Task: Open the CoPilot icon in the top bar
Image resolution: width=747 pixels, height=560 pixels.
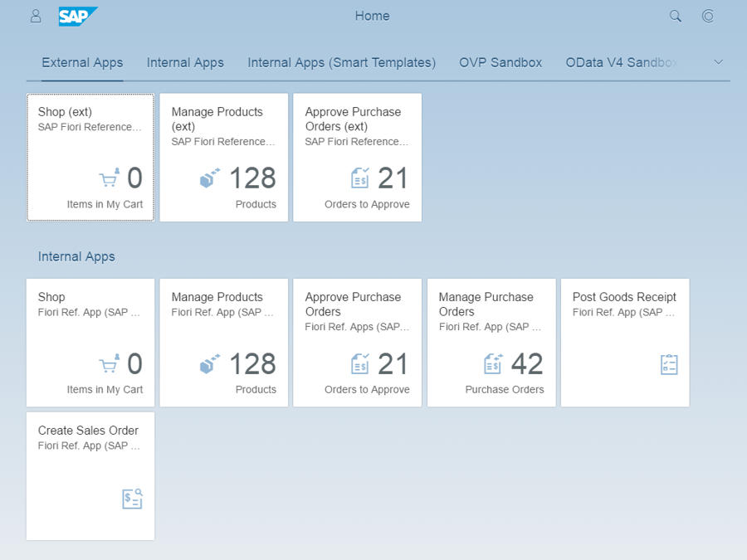Action: click(707, 16)
